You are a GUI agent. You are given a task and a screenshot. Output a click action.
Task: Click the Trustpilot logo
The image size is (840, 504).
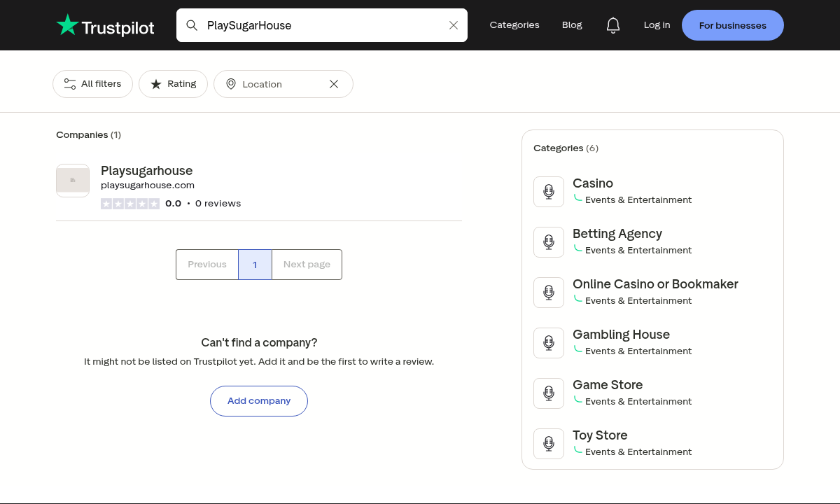[x=105, y=25]
